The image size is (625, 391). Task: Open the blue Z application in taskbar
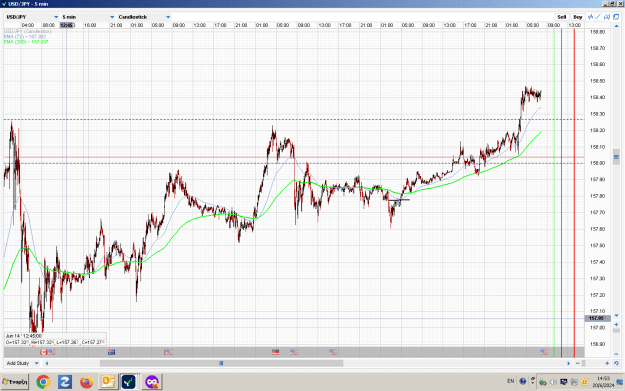point(65,382)
